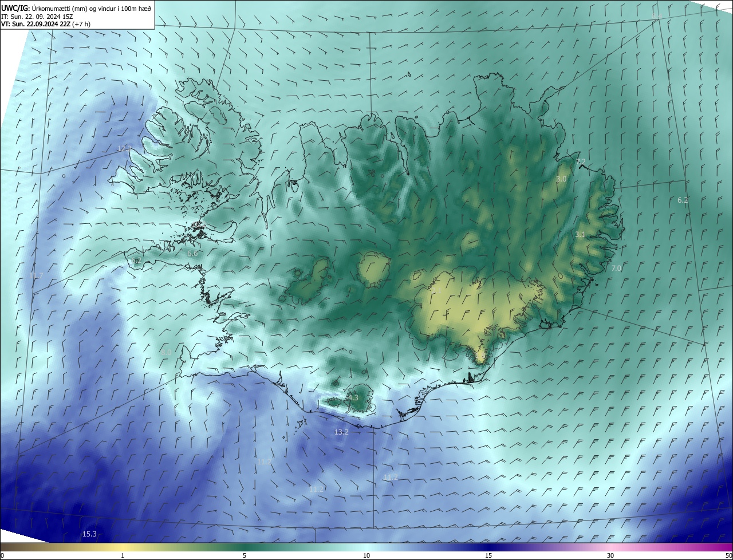This screenshot has height=560, width=733.
Task: Click the 3.0 value label in the northeast
Action: (561, 179)
